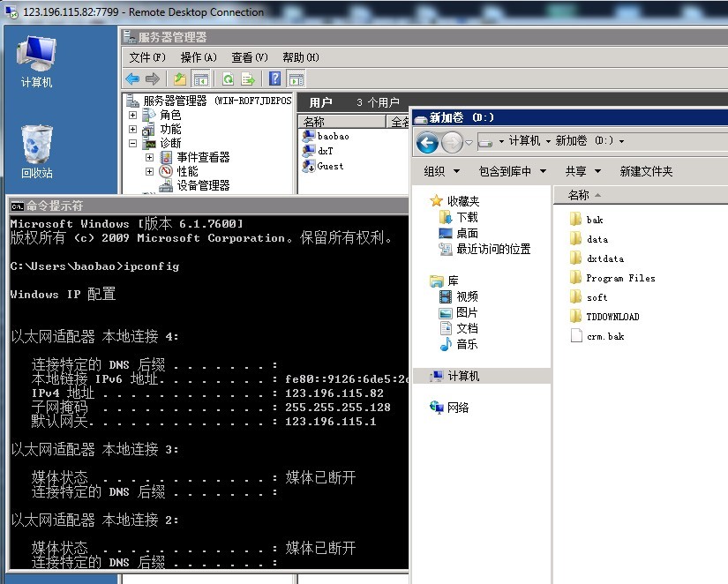This screenshot has height=584, width=728.
Task: Click 音乐 library in navigation pane
Action: (458, 344)
